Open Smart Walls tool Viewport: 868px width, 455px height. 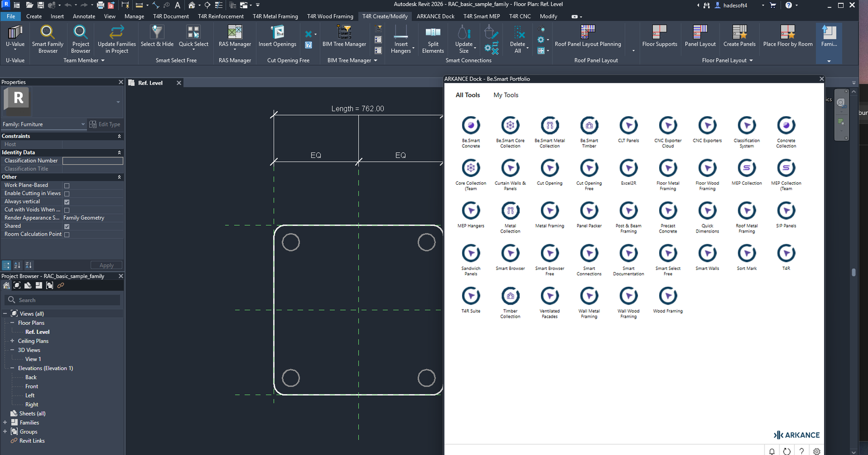coord(707,257)
